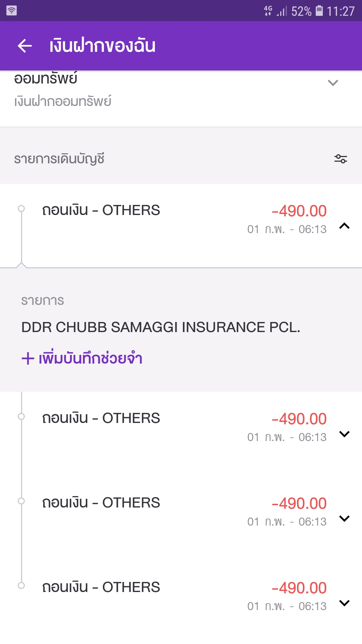Tap the เพิ่มบันทึกช่วยจำ add memo link
Screen dimensions: 362x644
90,358
